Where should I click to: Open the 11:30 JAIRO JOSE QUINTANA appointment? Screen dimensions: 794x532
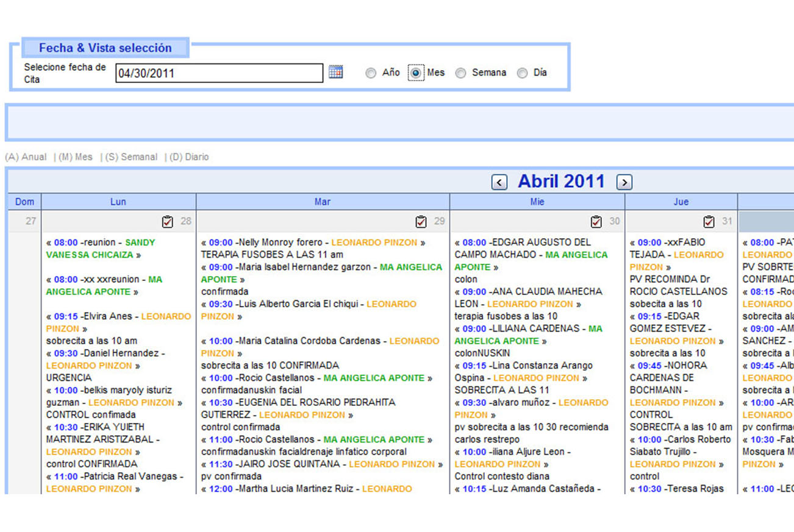coord(322,464)
